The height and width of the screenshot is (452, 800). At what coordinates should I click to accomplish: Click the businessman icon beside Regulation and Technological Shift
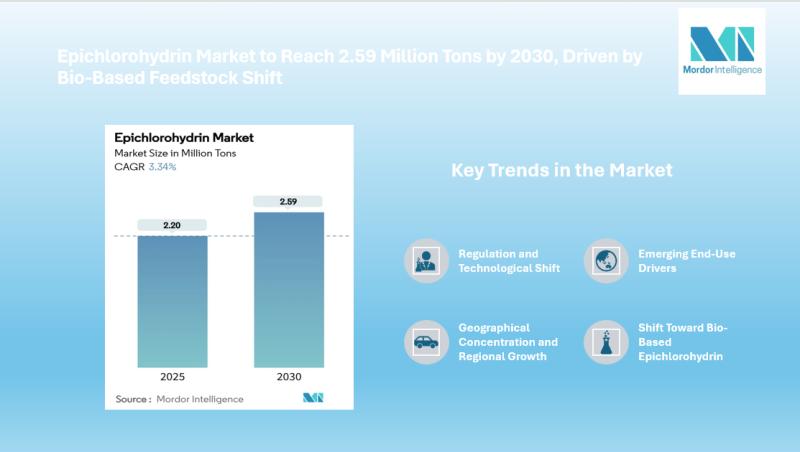click(x=427, y=261)
